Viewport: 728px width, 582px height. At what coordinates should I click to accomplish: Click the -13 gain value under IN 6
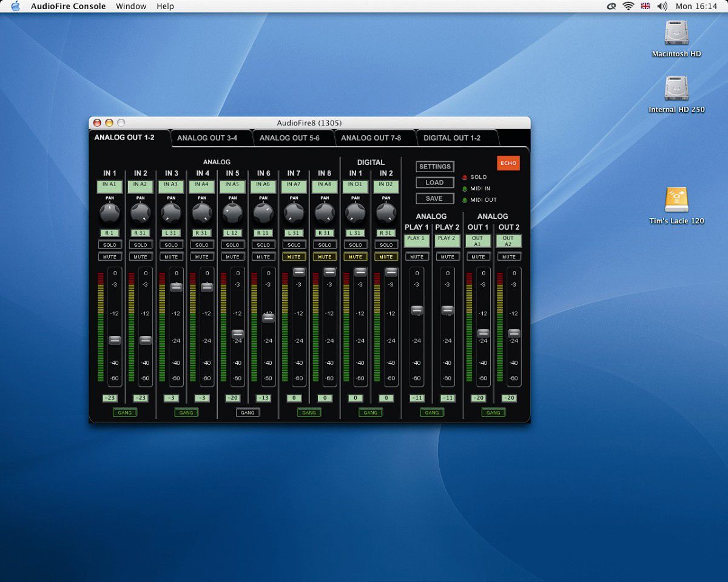263,398
